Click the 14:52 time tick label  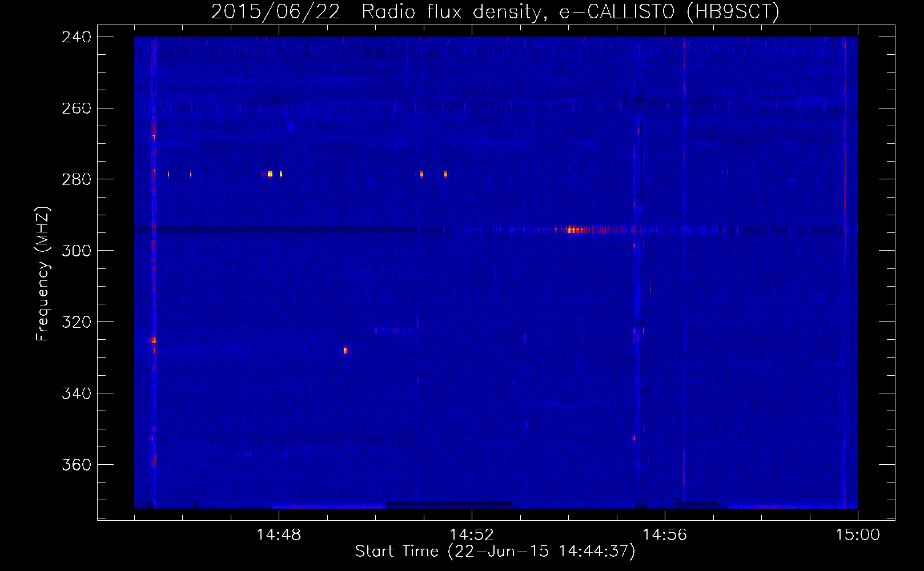click(472, 535)
